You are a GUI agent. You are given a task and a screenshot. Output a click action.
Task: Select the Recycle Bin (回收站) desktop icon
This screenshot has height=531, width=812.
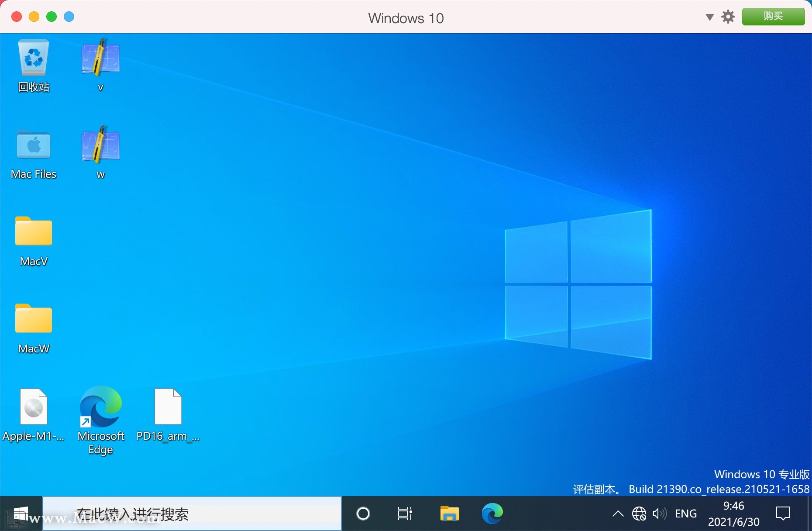click(34, 66)
